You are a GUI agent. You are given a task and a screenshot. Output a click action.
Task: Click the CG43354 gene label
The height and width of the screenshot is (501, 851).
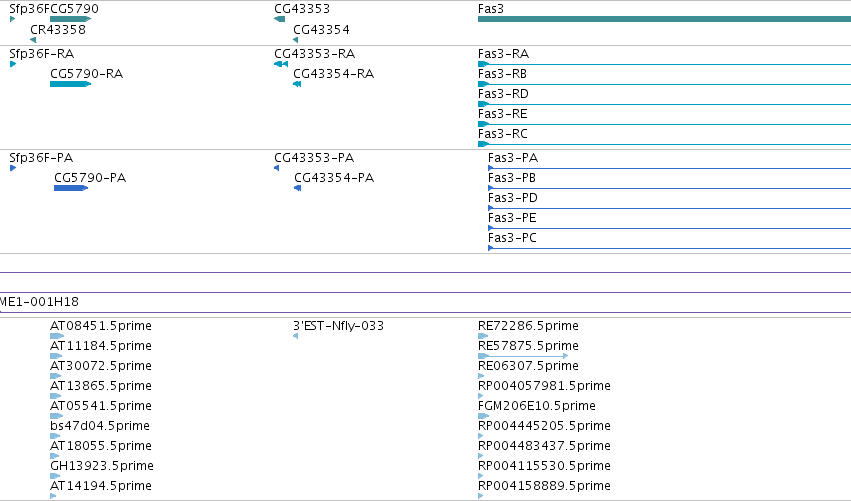(x=321, y=29)
